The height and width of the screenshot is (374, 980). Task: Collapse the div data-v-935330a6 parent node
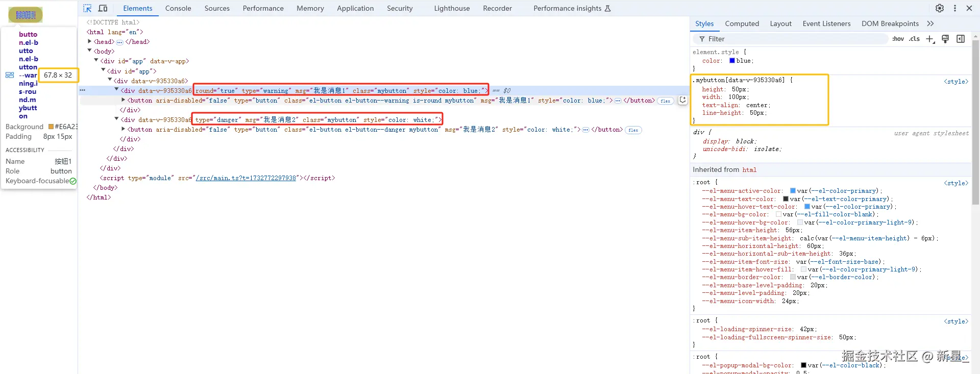tap(110, 80)
